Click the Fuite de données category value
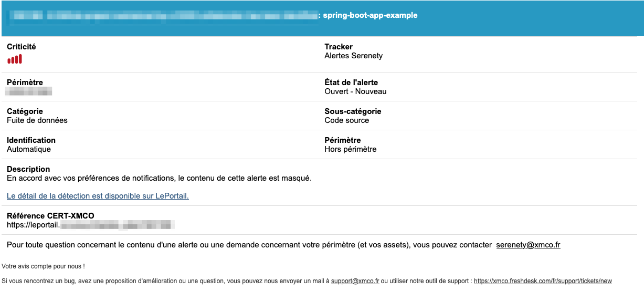Image resolution: width=644 pixels, height=291 pixels. pos(37,120)
